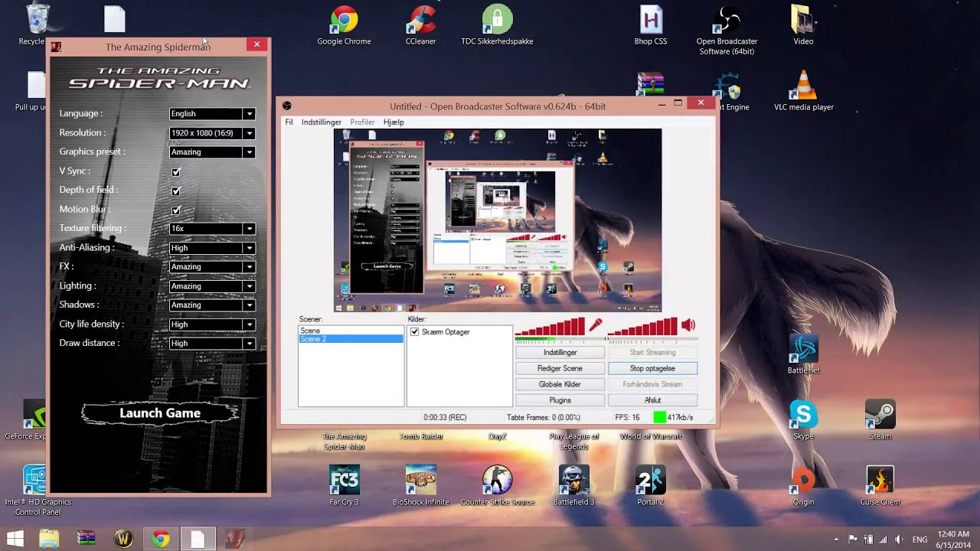This screenshot has height=551, width=980.
Task: Mute the microphone in OBS
Action: pyautogui.click(x=595, y=325)
